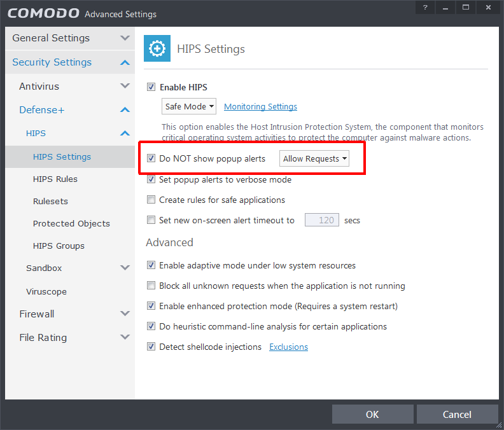504x430 pixels.
Task: Open shellcode Exclusions link
Action: point(288,347)
